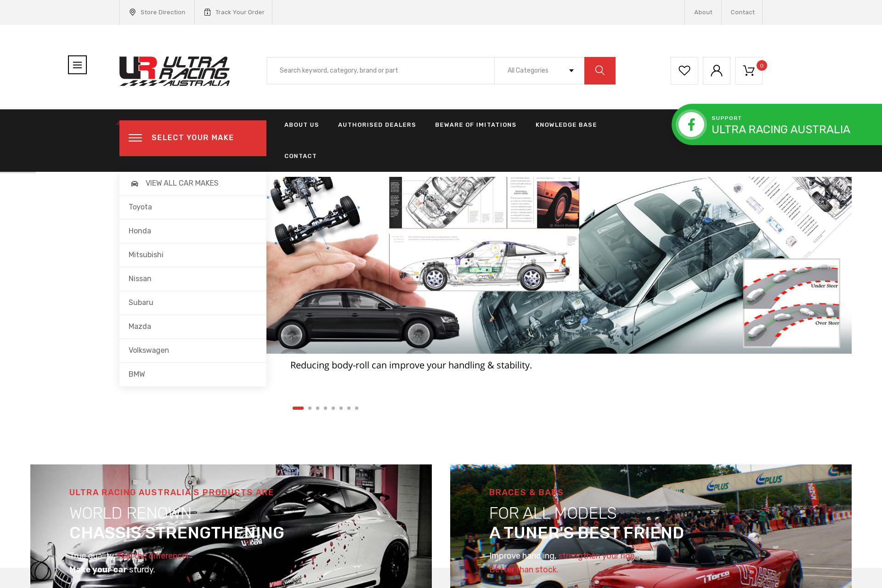Click the red search magnifier button
The width and height of the screenshot is (882, 588).
click(599, 71)
